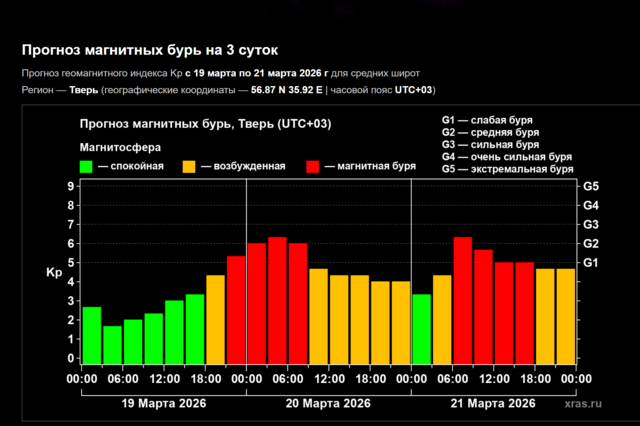
Task: Click the '7' value on the Kp axis
Action: click(71, 224)
